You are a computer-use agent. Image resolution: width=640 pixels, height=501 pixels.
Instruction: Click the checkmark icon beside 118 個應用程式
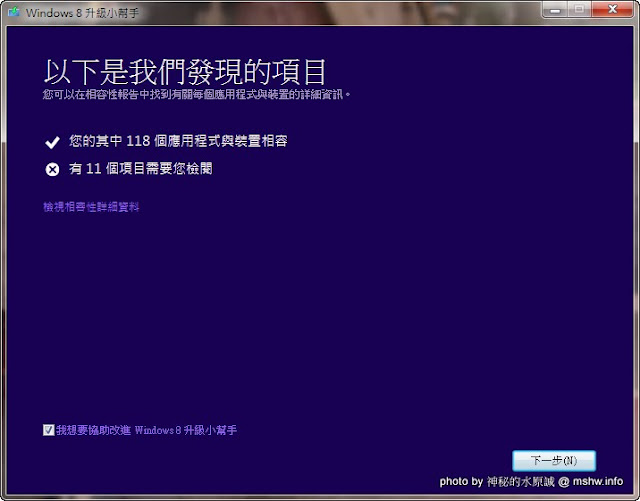[52, 142]
